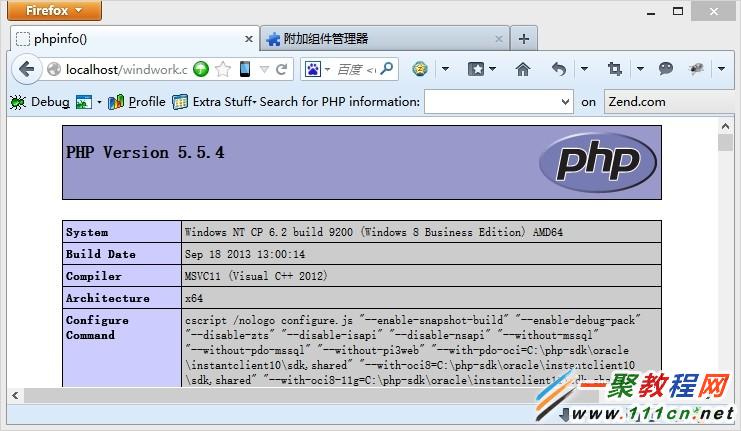Click the Windows NT CP 6.2 system value
The width and height of the screenshot is (741, 431).
tap(374, 232)
